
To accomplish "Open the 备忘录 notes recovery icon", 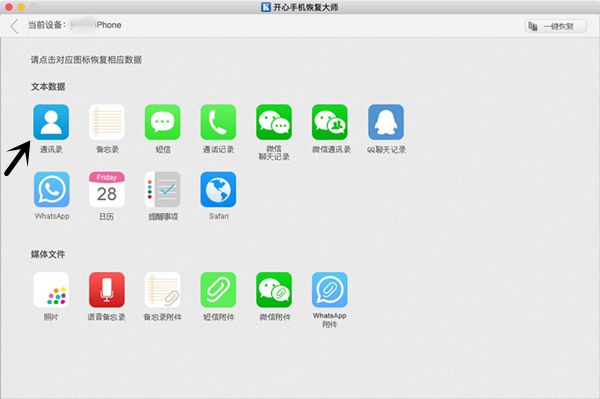I will click(107, 122).
